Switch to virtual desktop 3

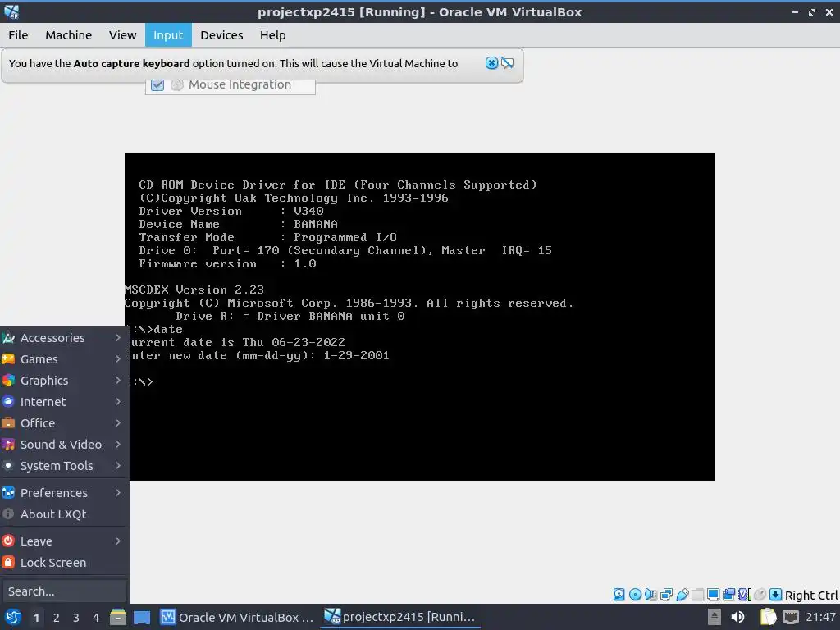pos(76,618)
